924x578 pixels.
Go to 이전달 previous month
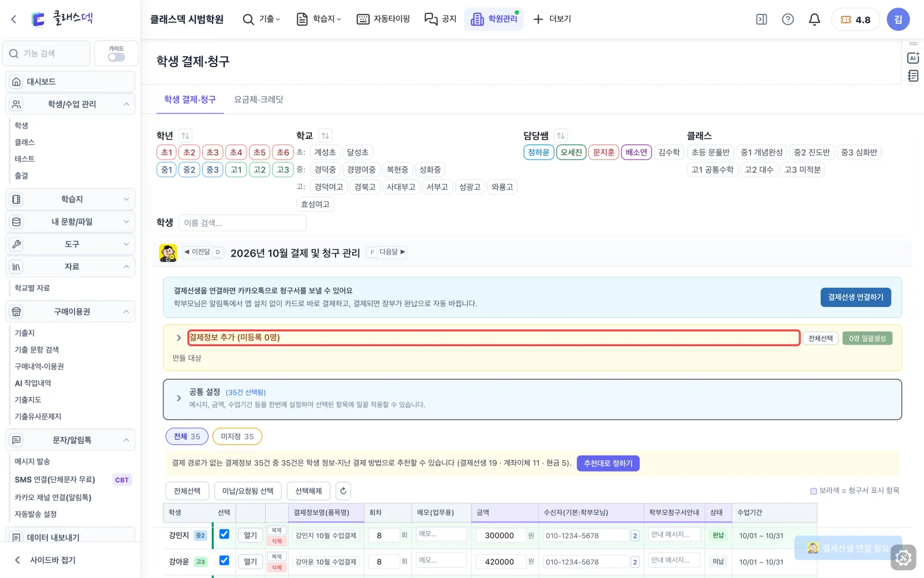[203, 252]
